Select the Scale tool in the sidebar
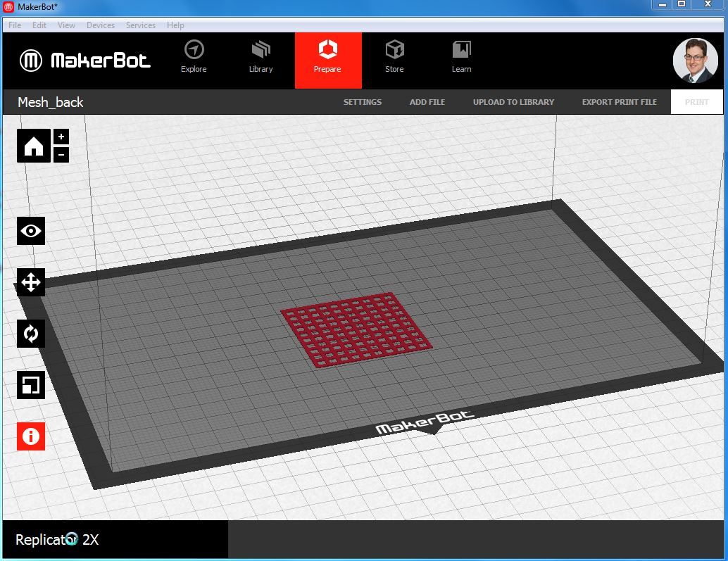Image resolution: width=728 pixels, height=561 pixels. [30, 384]
